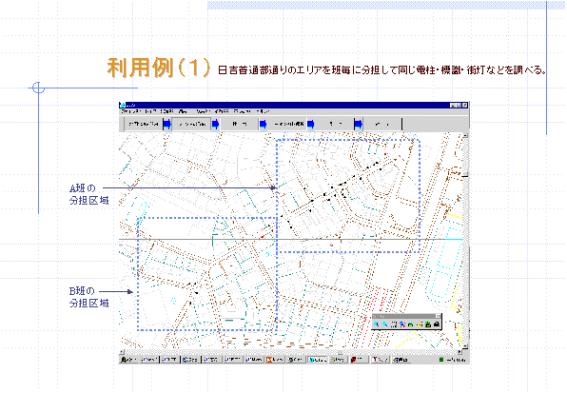Click the vertical scrollbar down arrow of the map

466,347
